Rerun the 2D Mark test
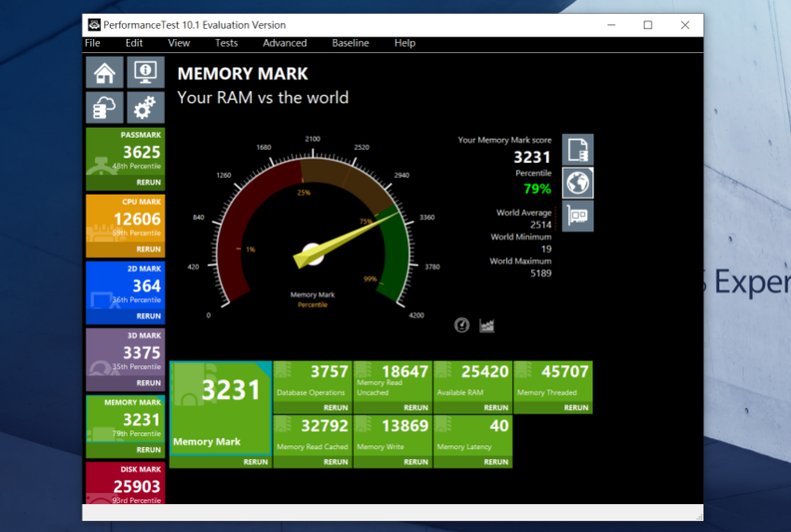 (148, 316)
